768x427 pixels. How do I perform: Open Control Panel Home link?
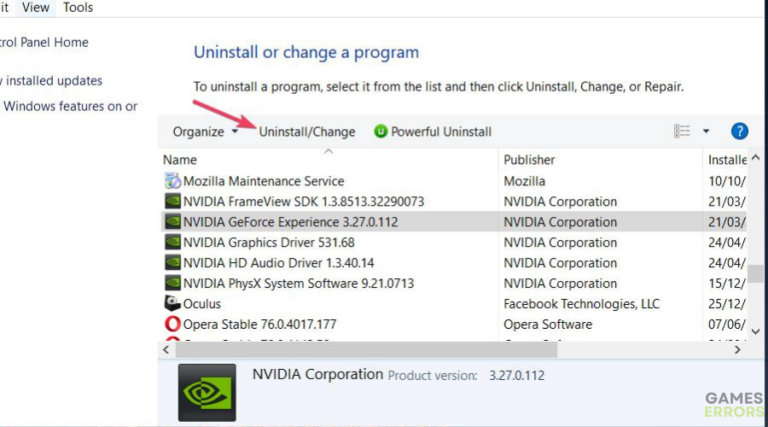point(45,42)
